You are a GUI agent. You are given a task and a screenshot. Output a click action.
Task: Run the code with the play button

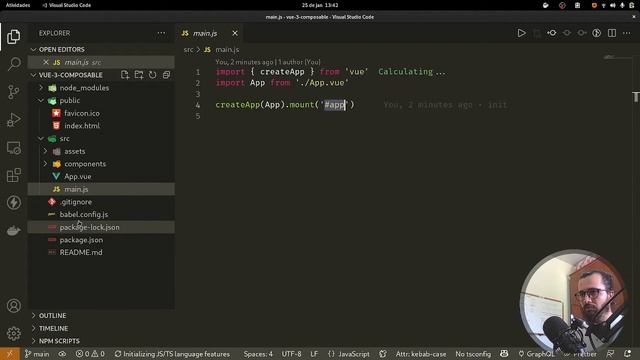(x=521, y=33)
